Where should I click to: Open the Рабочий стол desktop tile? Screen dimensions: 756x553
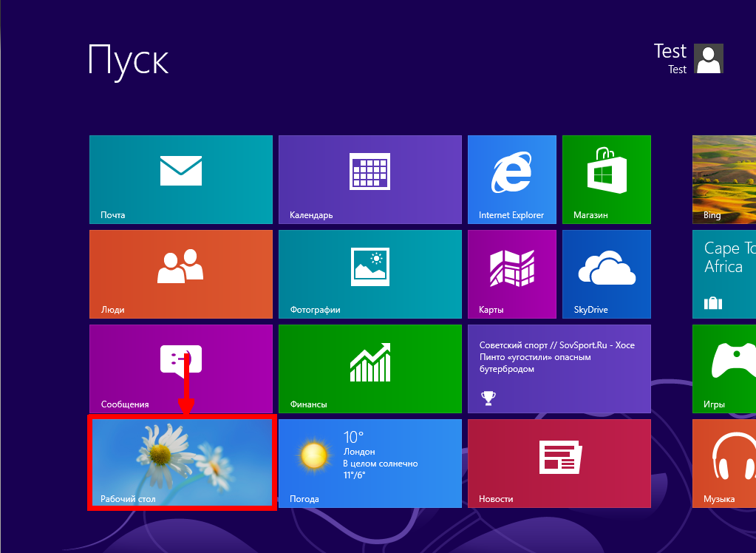click(x=181, y=462)
